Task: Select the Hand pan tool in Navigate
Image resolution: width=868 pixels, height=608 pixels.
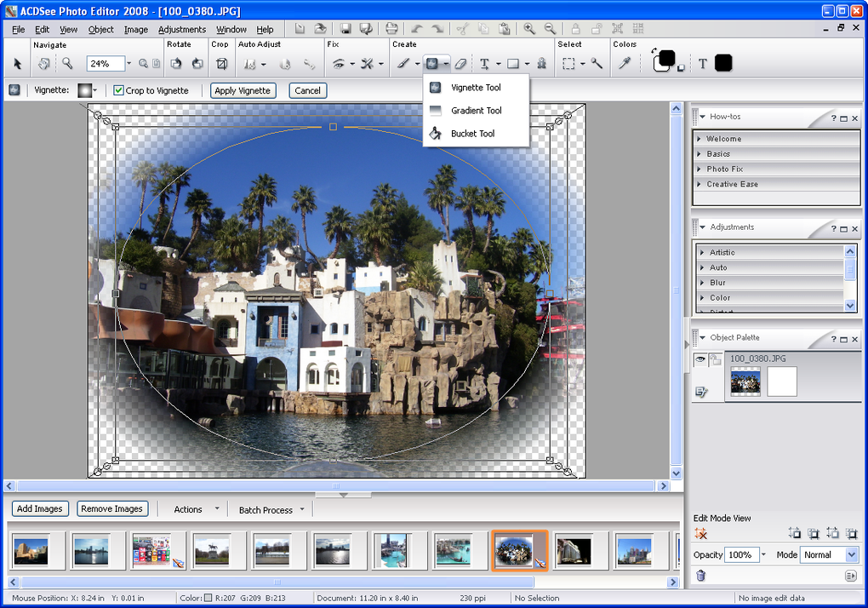Action: pos(44,64)
